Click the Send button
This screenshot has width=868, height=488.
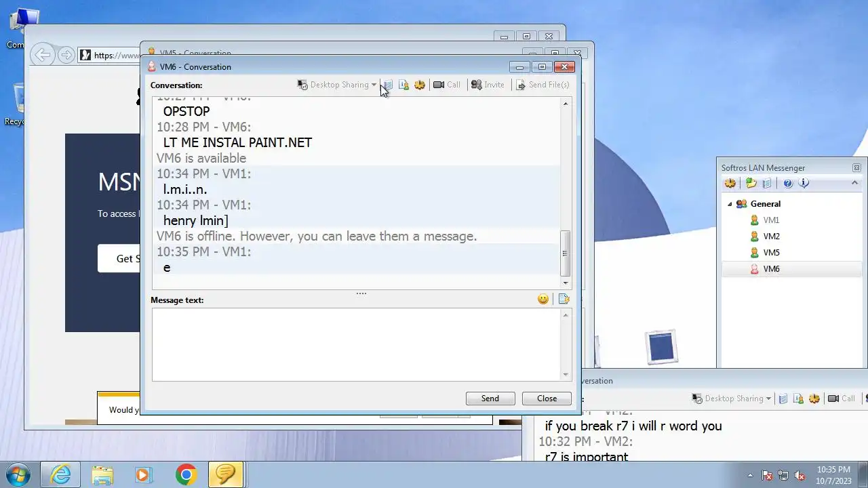(490, 399)
